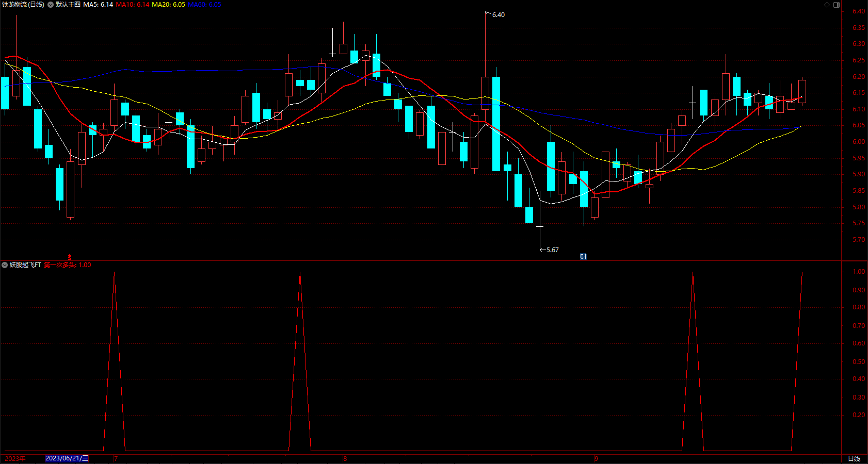Click the 2023/06/21/三 date label
This screenshot has height=464, width=868.
(x=67, y=458)
